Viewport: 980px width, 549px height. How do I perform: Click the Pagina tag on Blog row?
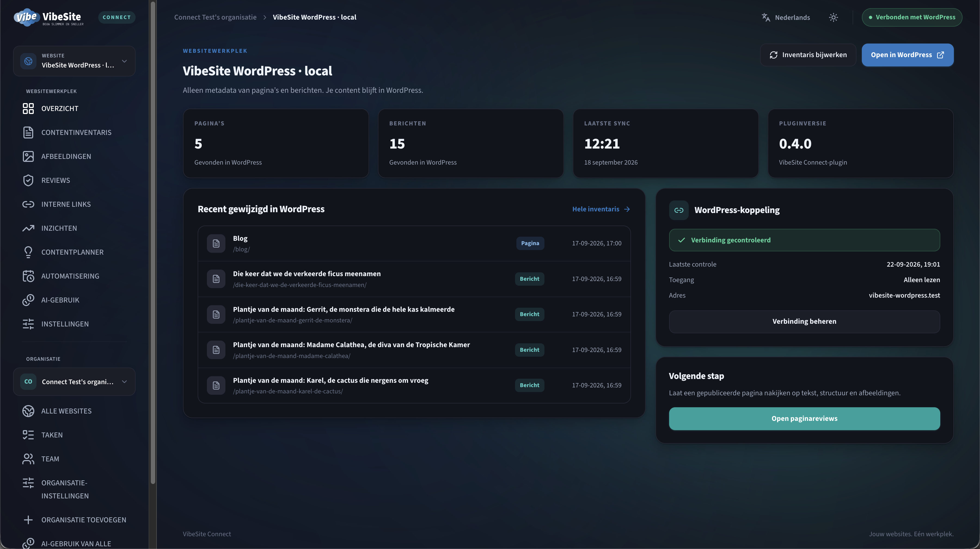pyautogui.click(x=530, y=243)
